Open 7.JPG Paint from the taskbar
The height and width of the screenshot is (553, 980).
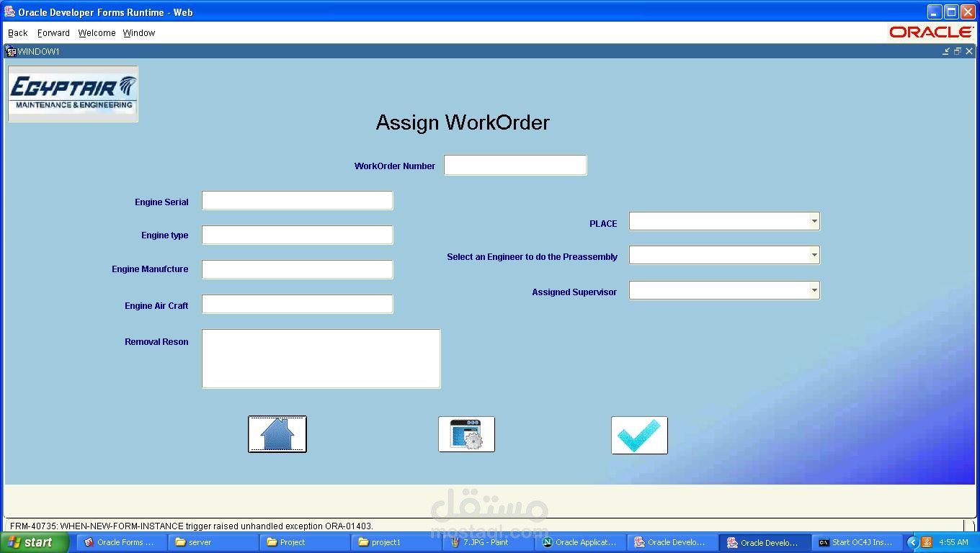[486, 541]
